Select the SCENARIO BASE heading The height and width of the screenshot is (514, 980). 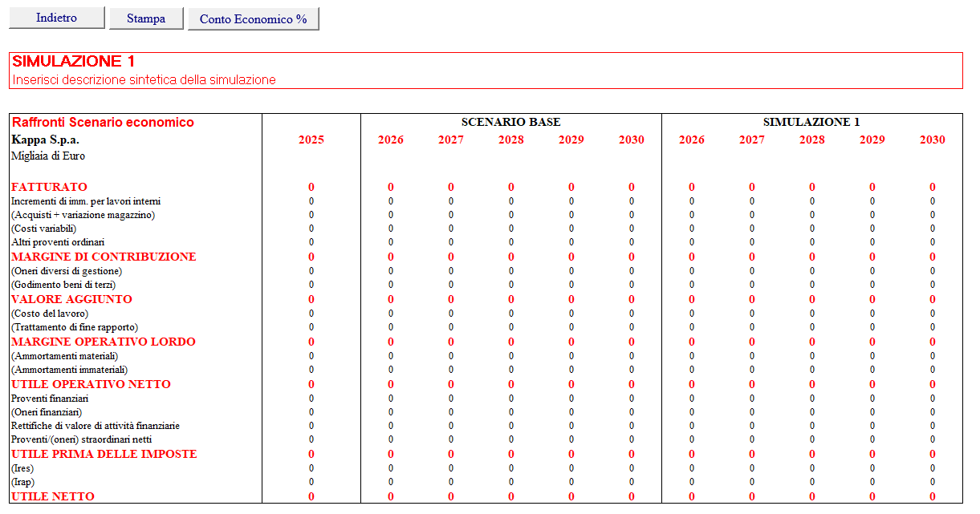(510, 122)
